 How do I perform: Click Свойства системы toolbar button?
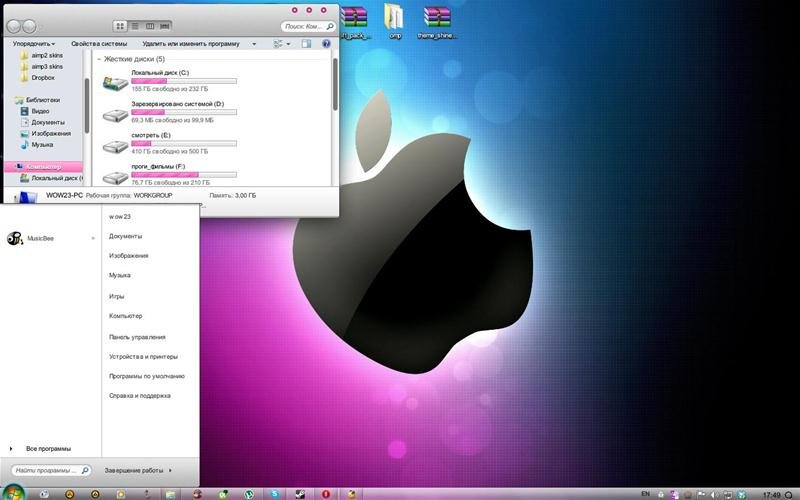pyautogui.click(x=99, y=44)
